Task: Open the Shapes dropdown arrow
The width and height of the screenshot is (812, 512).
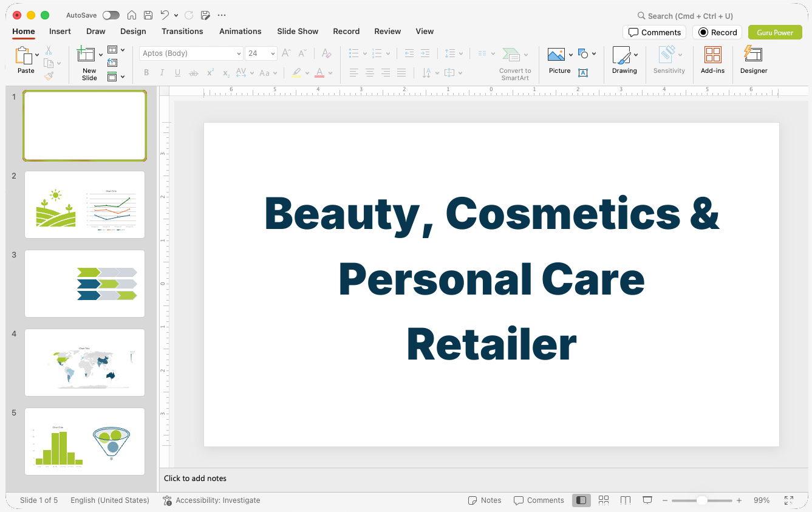Action: click(x=594, y=53)
